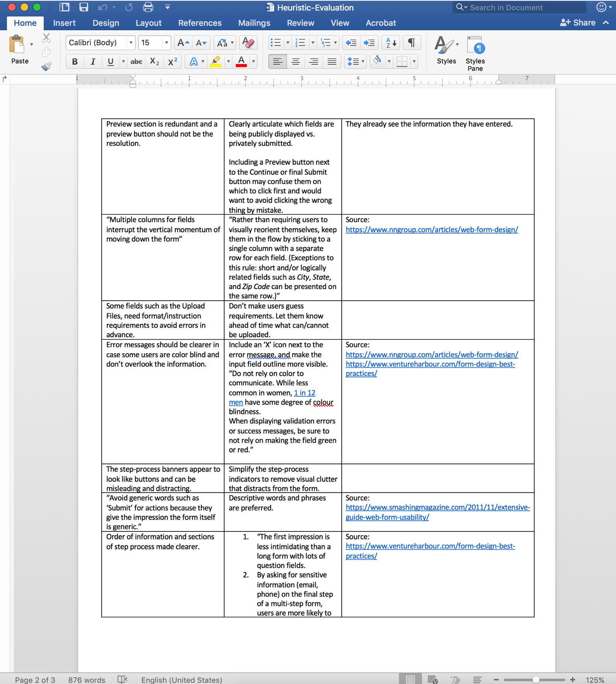This screenshot has width=616, height=684.
Task: Click zoom out minus button
Action: tap(496, 680)
